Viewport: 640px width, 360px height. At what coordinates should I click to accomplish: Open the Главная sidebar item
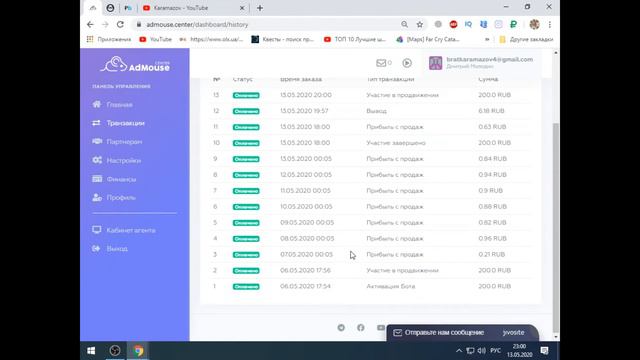(x=119, y=105)
